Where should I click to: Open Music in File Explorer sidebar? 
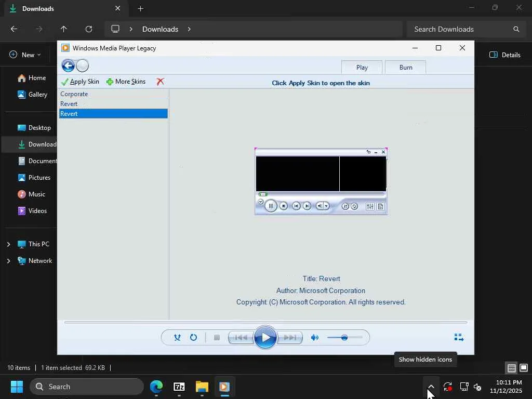[31, 194]
